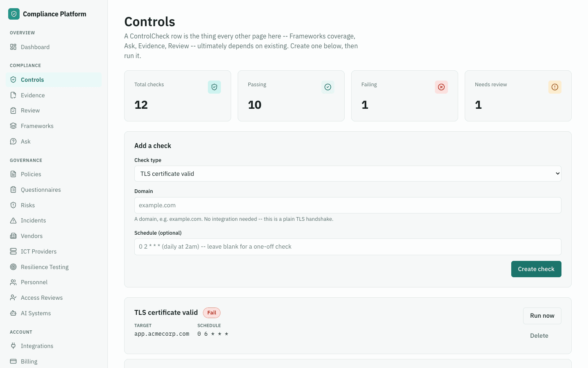Click the Policies document icon in the sidebar
Screen dimensions: 588x368
pyautogui.click(x=13, y=174)
